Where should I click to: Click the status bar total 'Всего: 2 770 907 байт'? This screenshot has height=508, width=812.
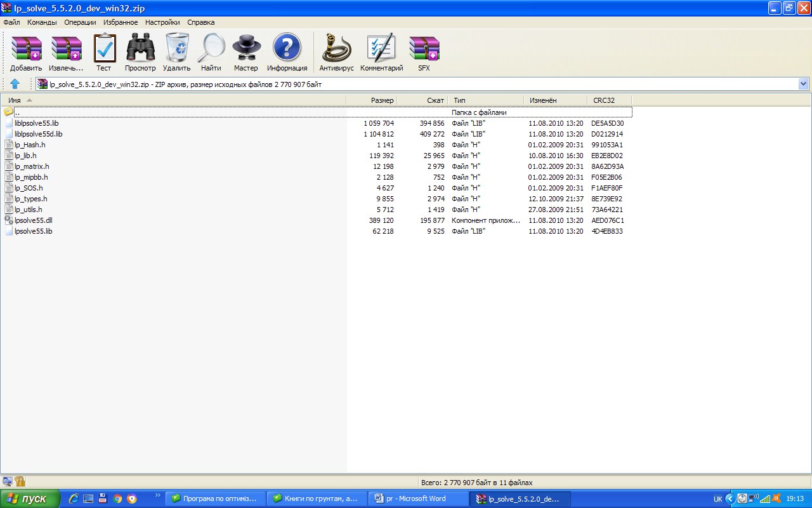[x=476, y=483]
